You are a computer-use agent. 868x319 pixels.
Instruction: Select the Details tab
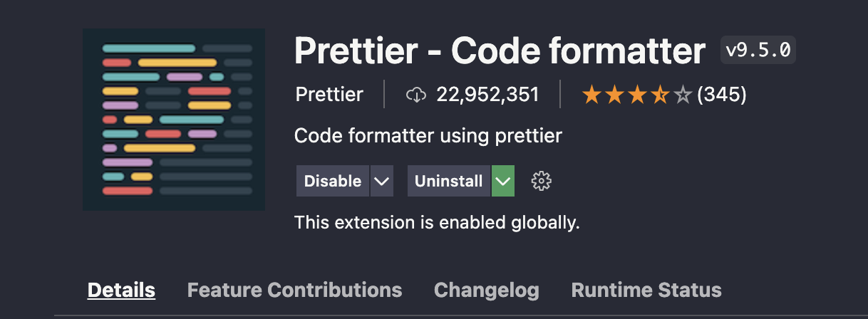(121, 290)
